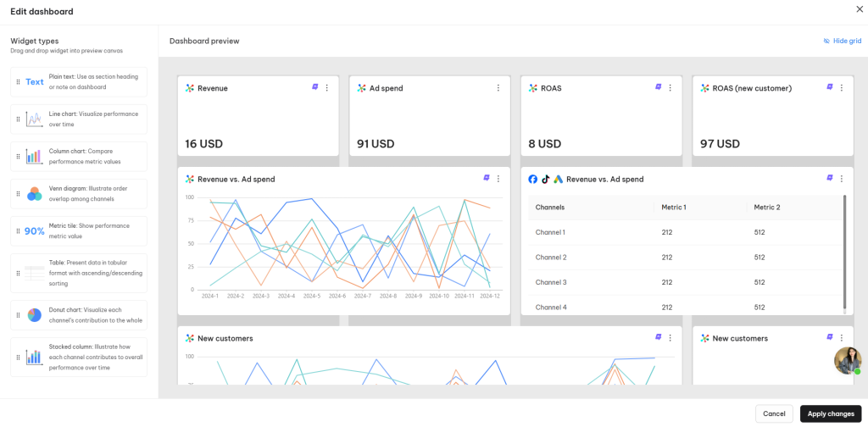The width and height of the screenshot is (868, 427).
Task: Click purple icon on ROAS (new customer) tile
Action: [x=830, y=86]
